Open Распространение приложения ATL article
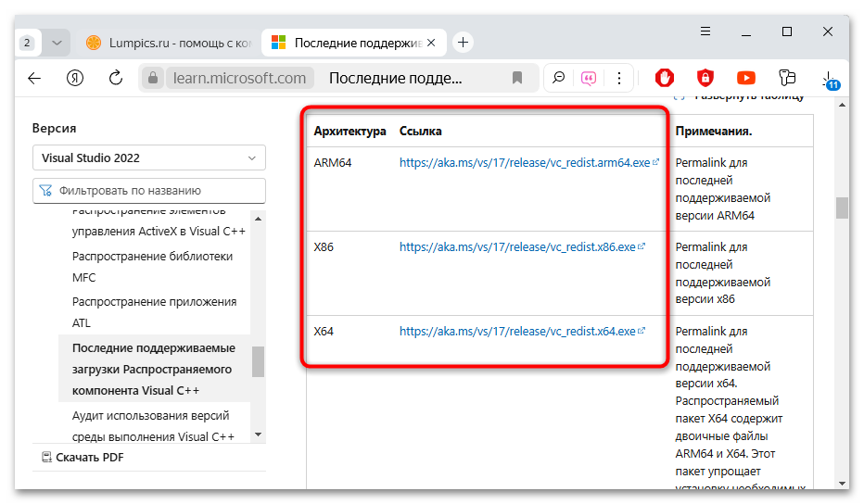This screenshot has width=864, height=504. point(154,312)
